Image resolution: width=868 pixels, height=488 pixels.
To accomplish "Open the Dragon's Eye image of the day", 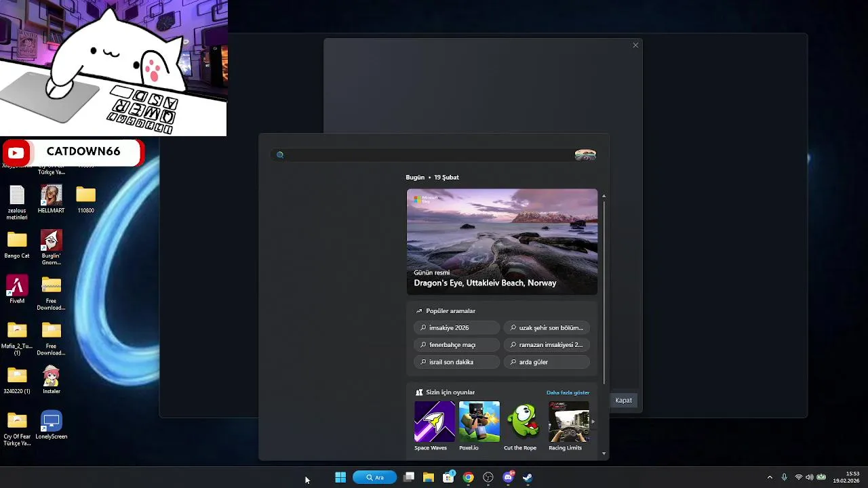I will (x=502, y=241).
